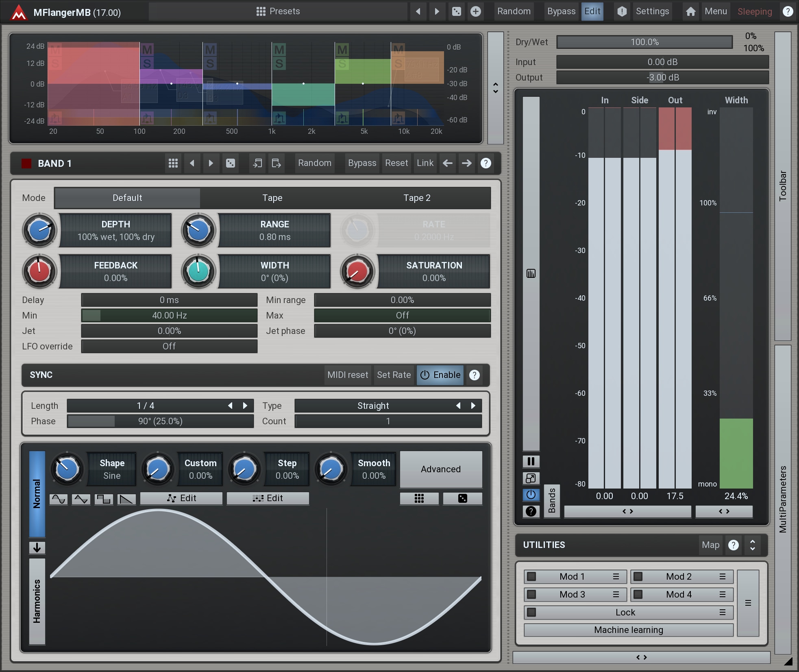The height and width of the screenshot is (672, 799).
Task: Select the square wave shape icon
Action: [x=104, y=499]
